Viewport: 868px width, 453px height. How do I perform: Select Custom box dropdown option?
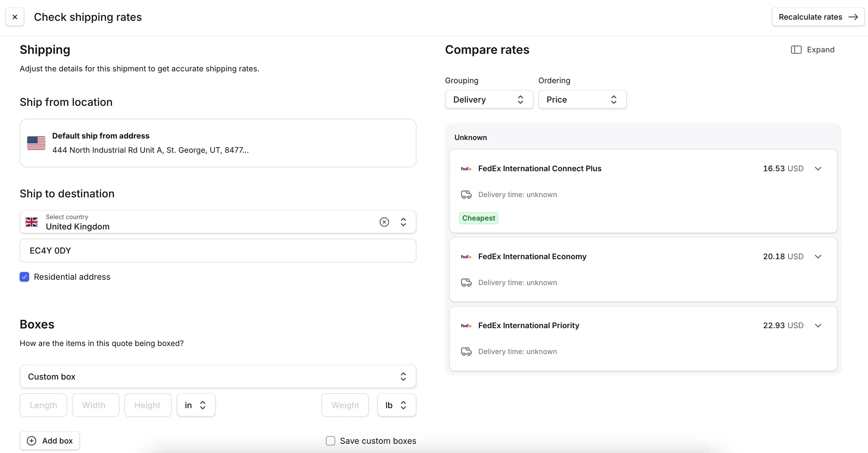pos(218,377)
